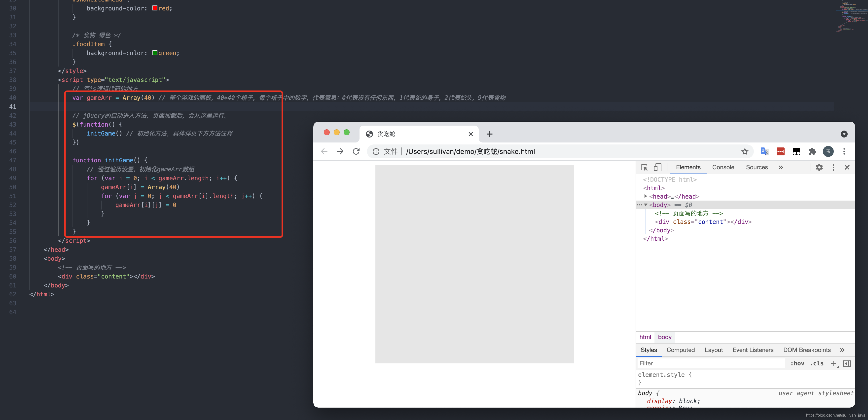Close the 贪吃蛇 browser tab

click(471, 134)
